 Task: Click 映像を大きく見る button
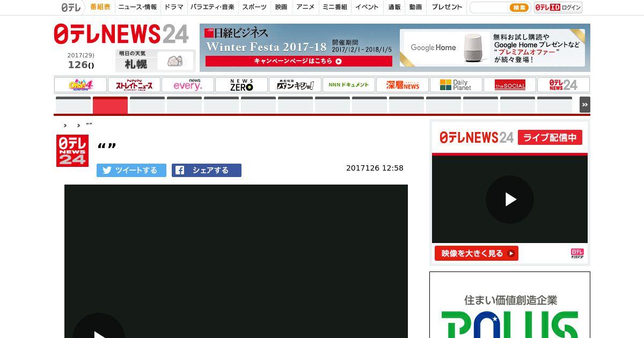[477, 253]
